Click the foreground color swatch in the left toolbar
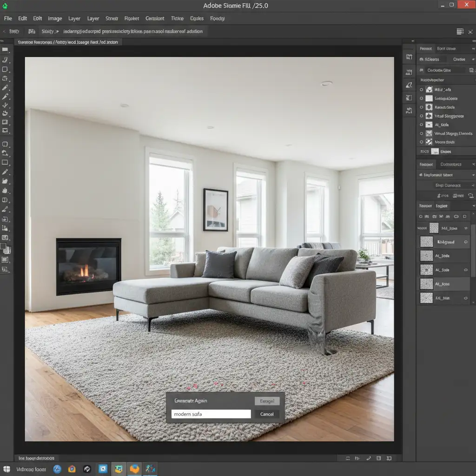Viewport: 476px width, 476px height. point(3,246)
